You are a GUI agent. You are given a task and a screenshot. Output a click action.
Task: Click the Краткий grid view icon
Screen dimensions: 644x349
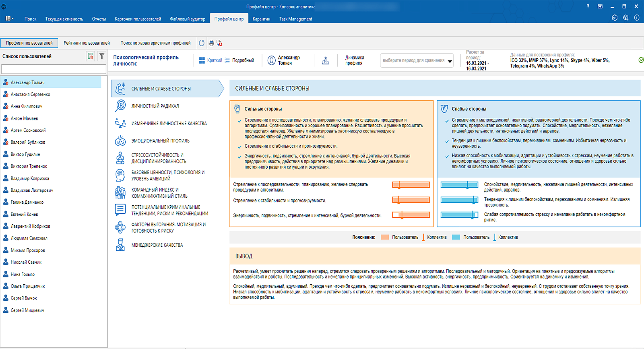[x=202, y=60]
